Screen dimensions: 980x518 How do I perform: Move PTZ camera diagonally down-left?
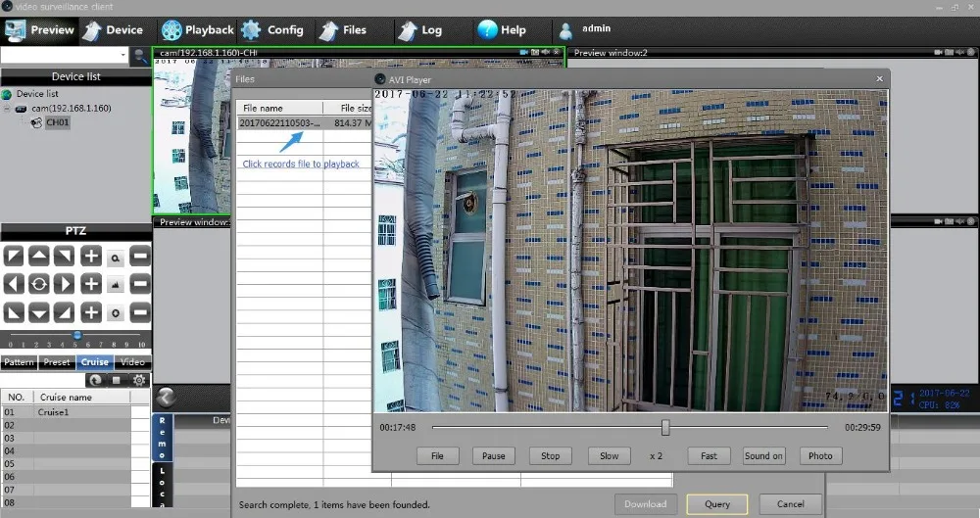(x=14, y=312)
